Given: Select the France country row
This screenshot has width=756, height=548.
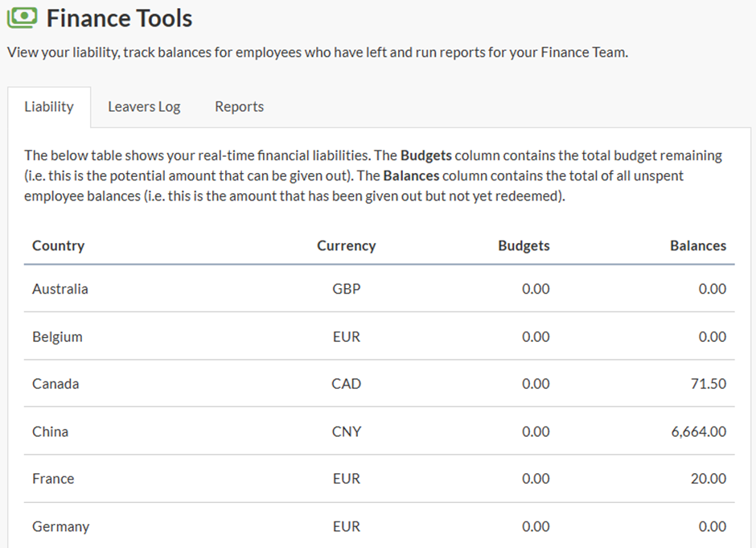Looking at the screenshot, I should click(x=53, y=479).
